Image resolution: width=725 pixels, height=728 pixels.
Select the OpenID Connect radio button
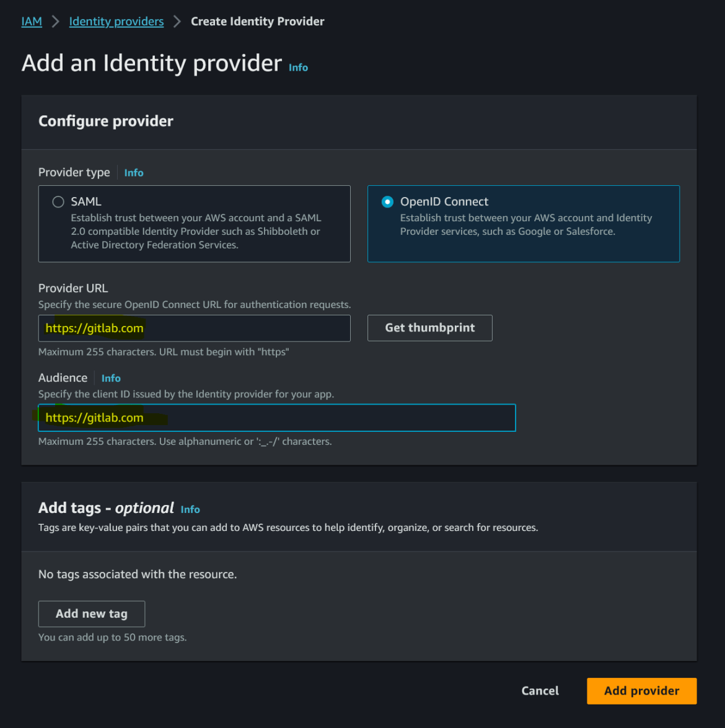[387, 201]
